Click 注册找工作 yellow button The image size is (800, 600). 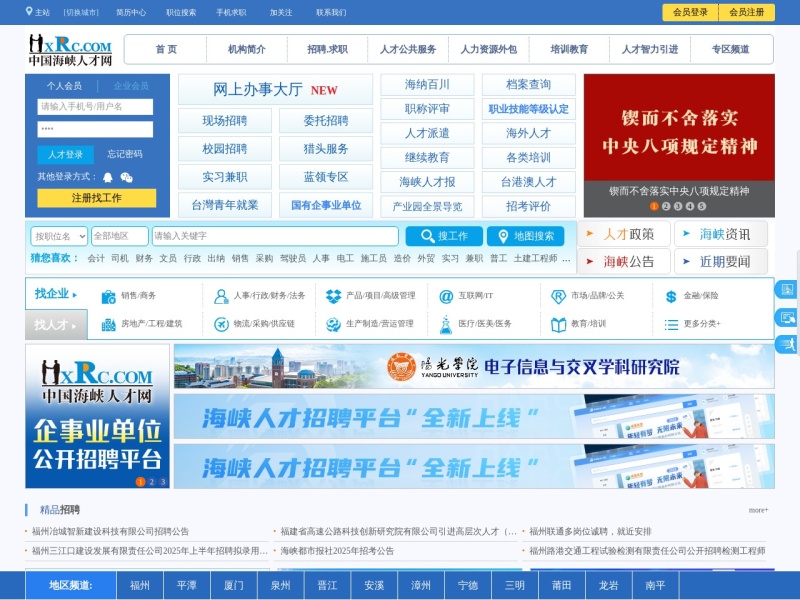pyautogui.click(x=96, y=198)
